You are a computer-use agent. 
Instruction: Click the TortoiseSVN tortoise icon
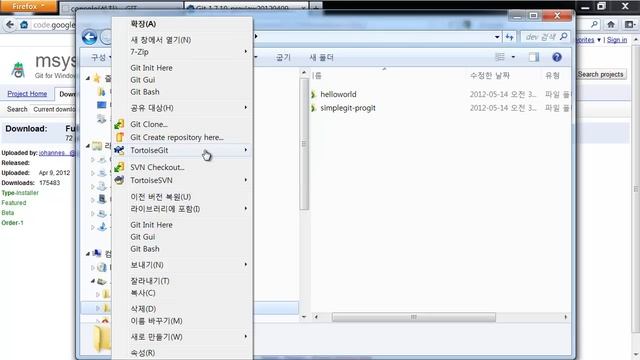point(119,180)
